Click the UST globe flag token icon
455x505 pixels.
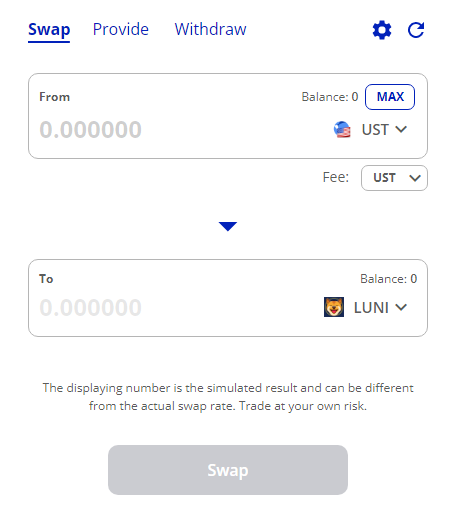(x=342, y=129)
